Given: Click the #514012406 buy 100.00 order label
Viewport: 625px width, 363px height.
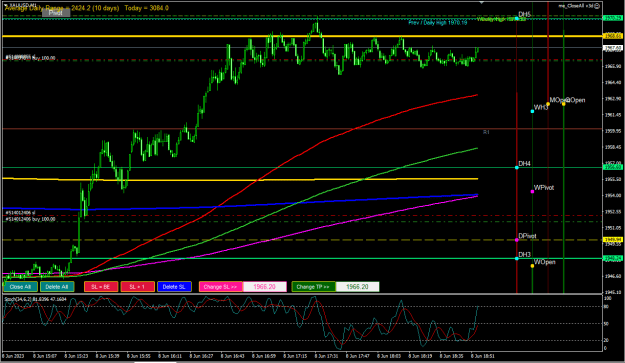Looking at the screenshot, I should pyautogui.click(x=30, y=219).
